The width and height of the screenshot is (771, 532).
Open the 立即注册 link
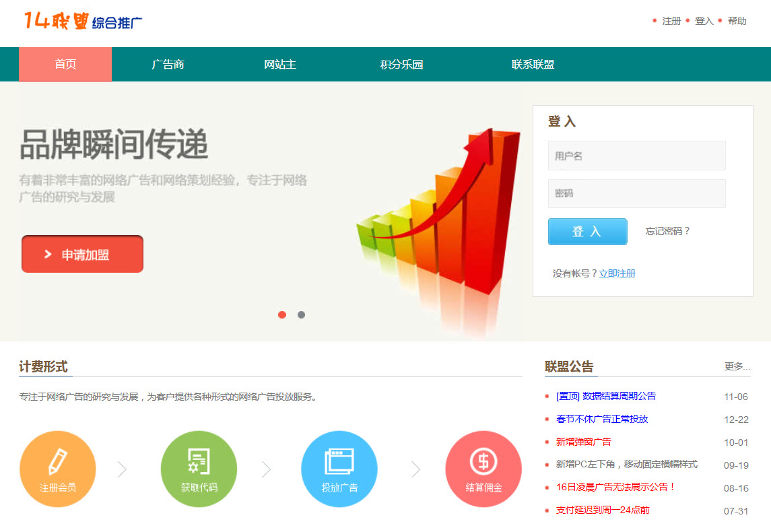click(x=617, y=273)
